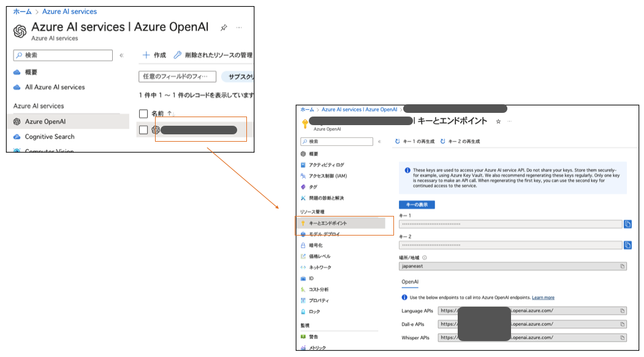Viewport: 644px width, 357px height.
Task: Open the ネットワーク settings
Action: coord(316,267)
